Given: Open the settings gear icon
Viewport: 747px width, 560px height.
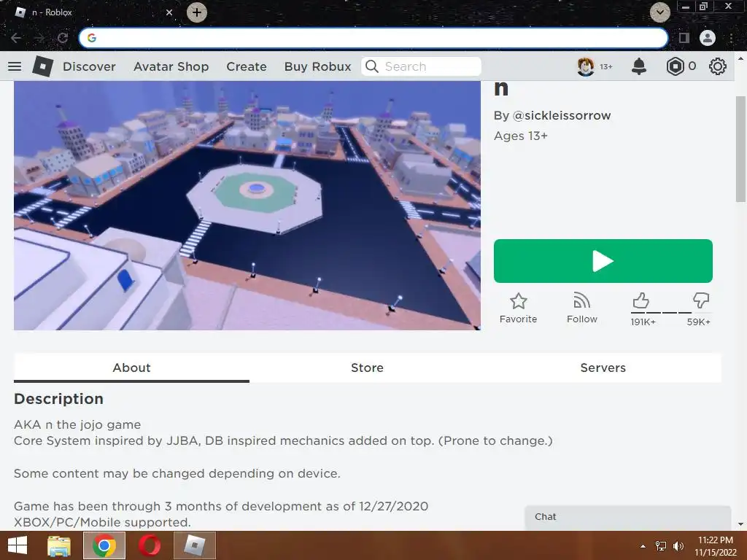Looking at the screenshot, I should 718,66.
